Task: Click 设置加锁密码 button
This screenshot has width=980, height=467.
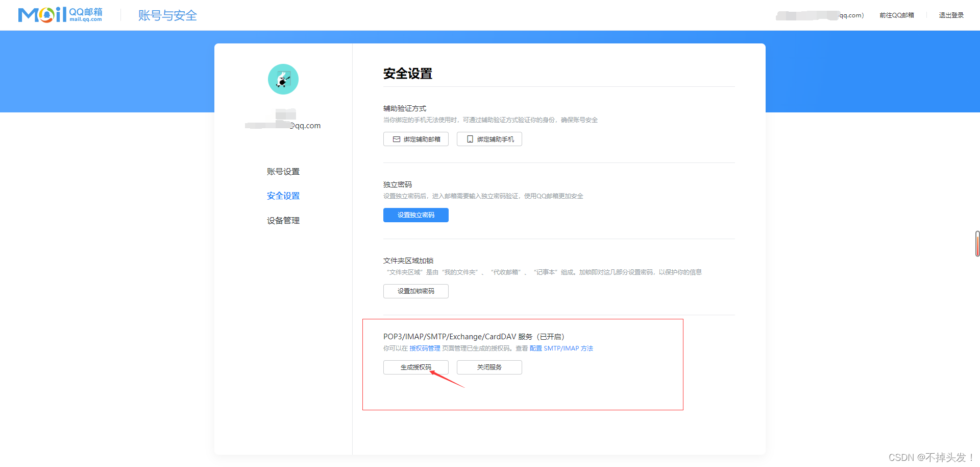Action: coord(415,291)
